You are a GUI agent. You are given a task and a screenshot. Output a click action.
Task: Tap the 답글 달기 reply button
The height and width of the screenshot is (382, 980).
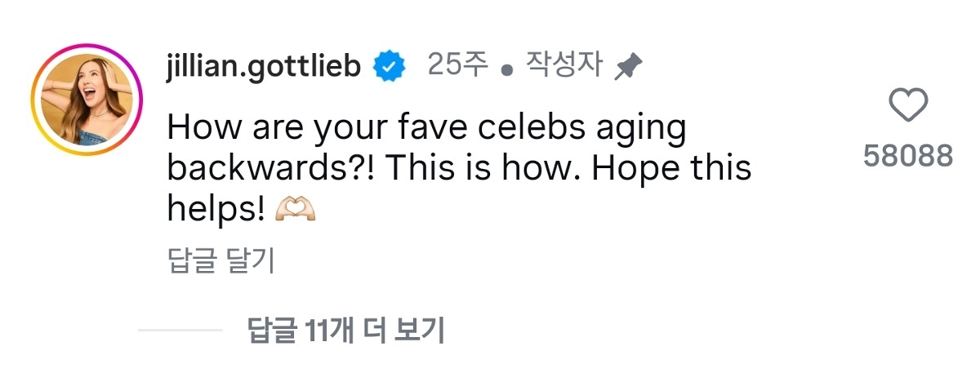pos(220,261)
